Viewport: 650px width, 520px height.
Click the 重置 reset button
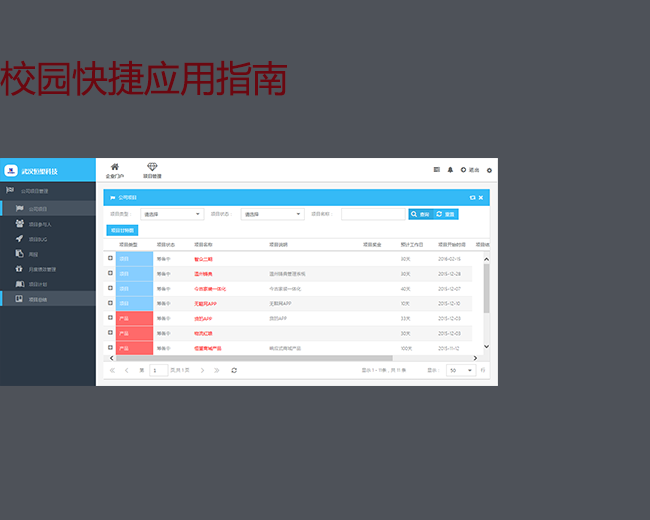pyautogui.click(x=446, y=214)
